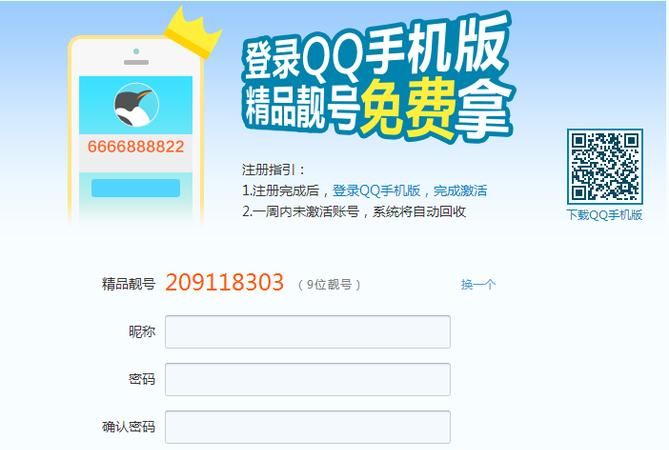Click the 确认密码 input field
The height and width of the screenshot is (450, 669).
click(x=308, y=427)
